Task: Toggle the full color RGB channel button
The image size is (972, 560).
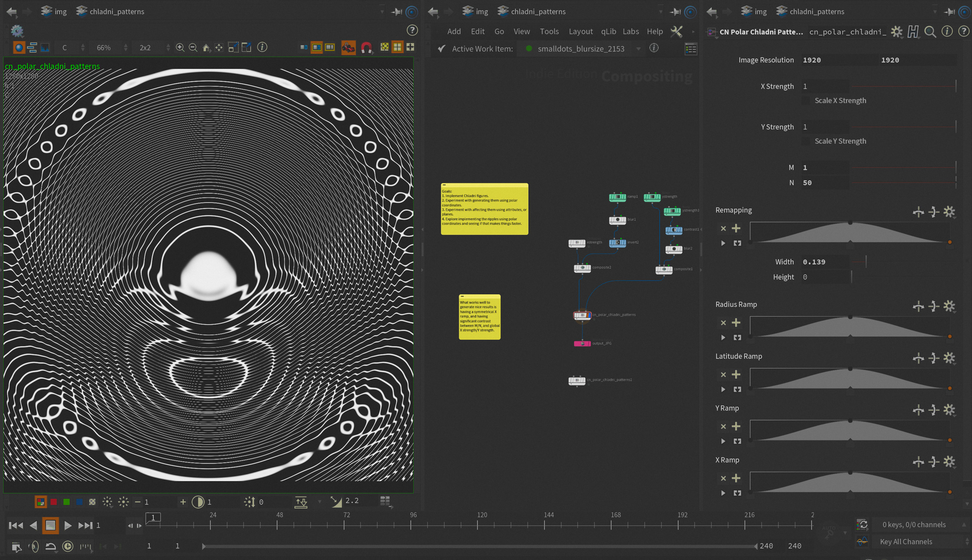Action: [x=41, y=502]
